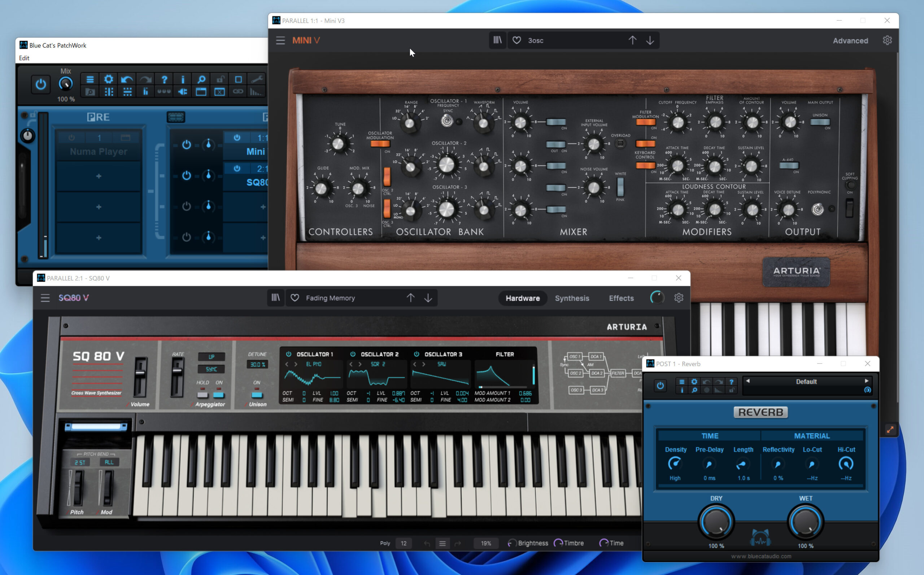924x575 pixels.
Task: Select next preset with SQ80 V down arrow
Action: pos(428,298)
